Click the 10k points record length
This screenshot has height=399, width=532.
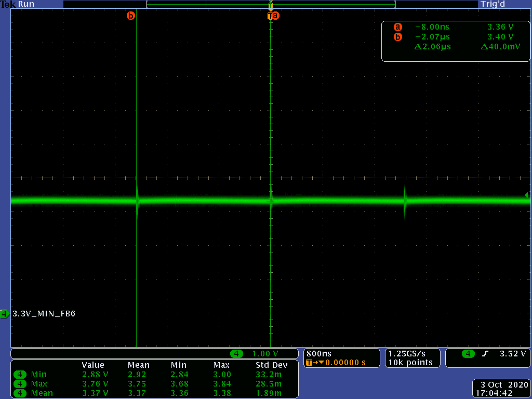(410, 363)
